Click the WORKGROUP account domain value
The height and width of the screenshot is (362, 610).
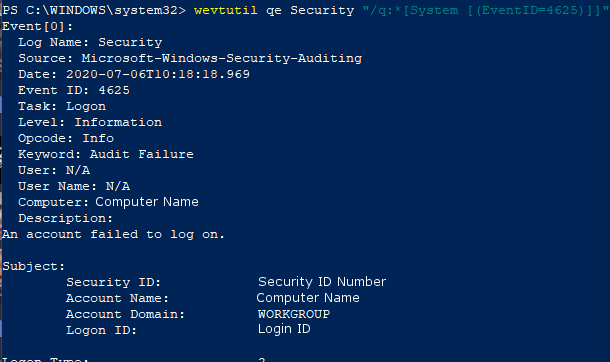294,314
